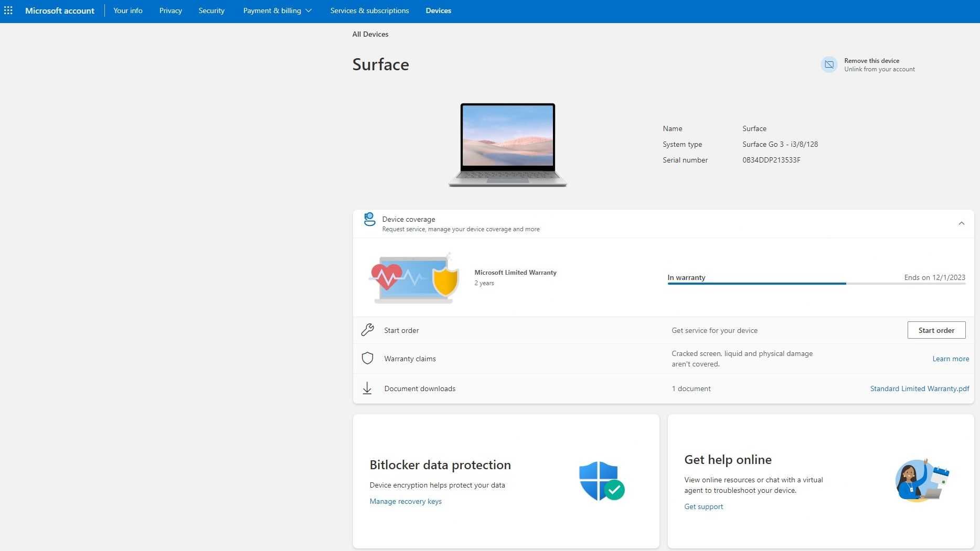Click the serial number 0B34DDP213533F

coord(771,160)
